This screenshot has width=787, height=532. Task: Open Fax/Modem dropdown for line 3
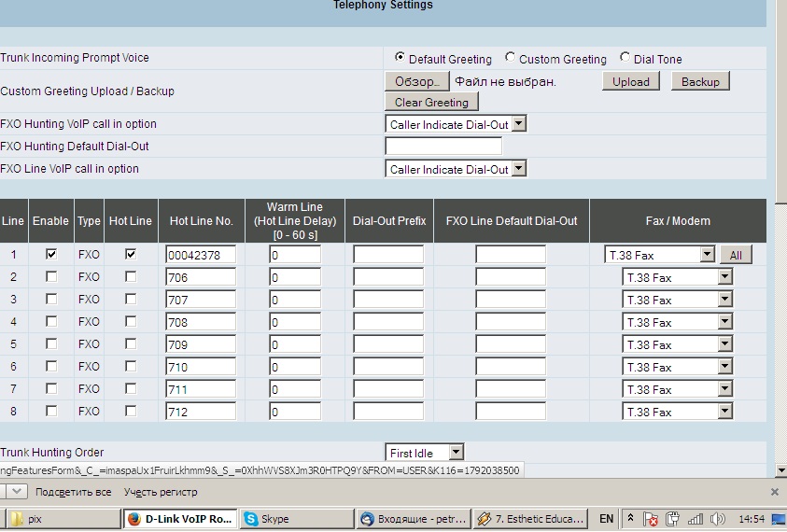[x=677, y=300]
